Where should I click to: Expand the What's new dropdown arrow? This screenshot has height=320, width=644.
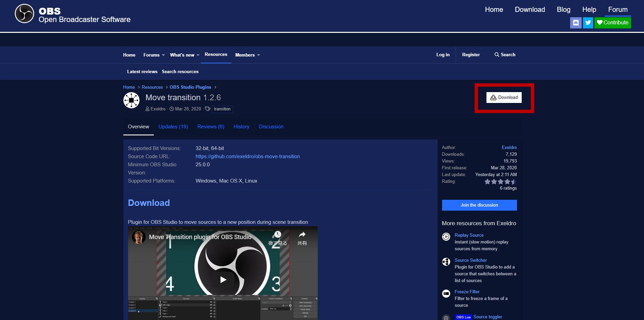pos(198,55)
